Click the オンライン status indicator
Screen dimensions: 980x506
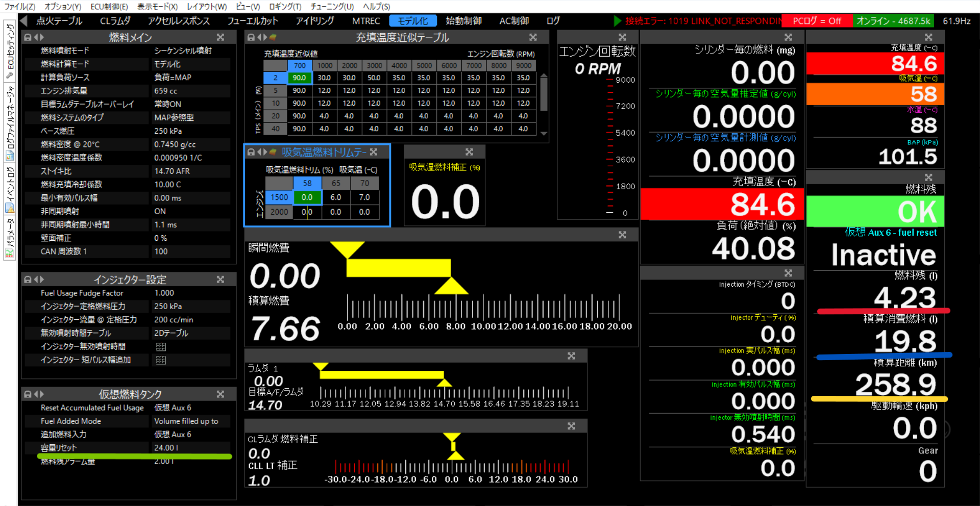(893, 21)
